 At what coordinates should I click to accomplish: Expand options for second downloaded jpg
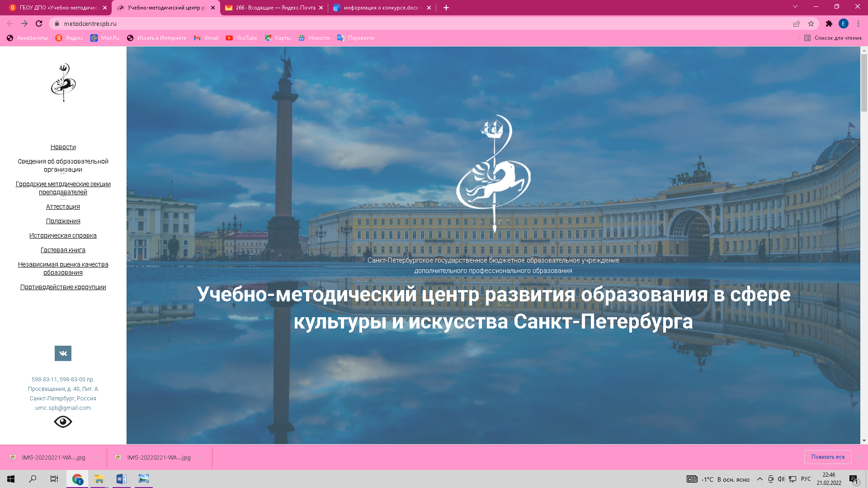pos(202,457)
